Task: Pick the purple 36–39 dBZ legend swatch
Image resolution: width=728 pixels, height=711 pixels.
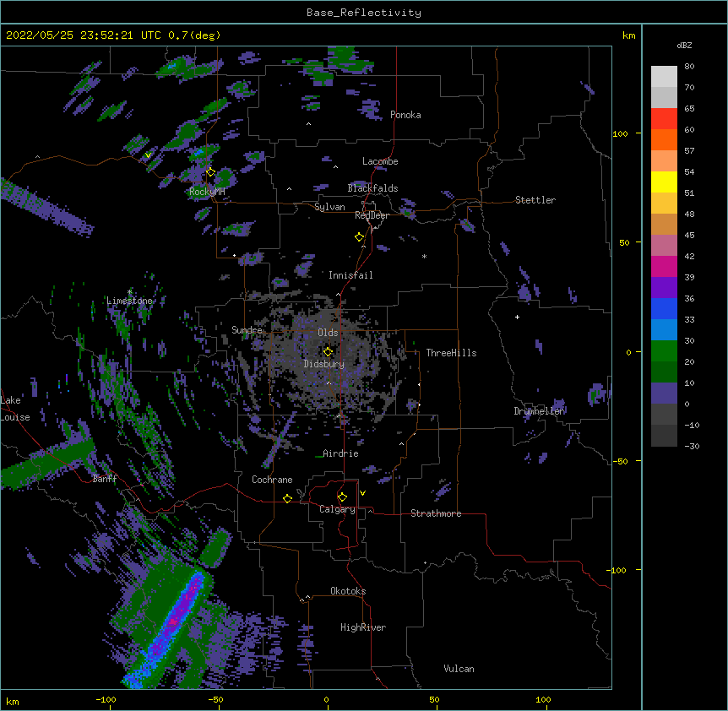Action: [664, 288]
